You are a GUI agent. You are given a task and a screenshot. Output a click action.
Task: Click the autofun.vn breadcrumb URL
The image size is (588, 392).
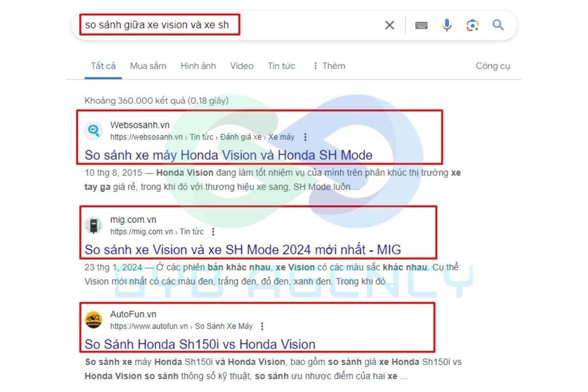pos(181,326)
